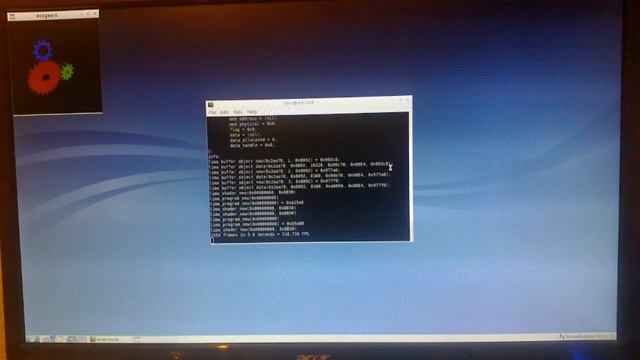640x360 pixels.
Task: Close the terminal window
Action: point(407,100)
